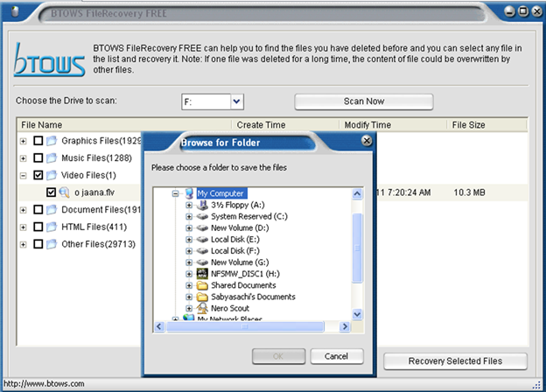
Task: Uncheck the o jaana.flv checkbox
Action: point(51,192)
